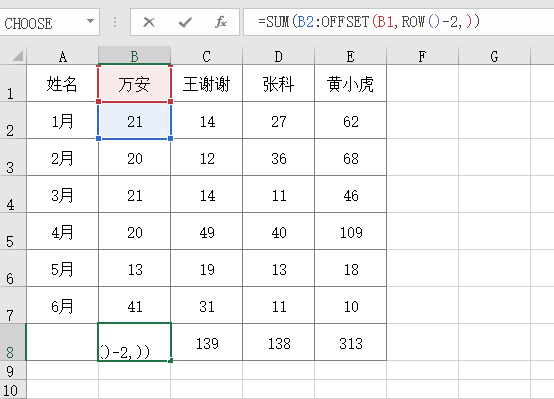Click the 张科 header cell
The image size is (554, 399).
pos(279,84)
